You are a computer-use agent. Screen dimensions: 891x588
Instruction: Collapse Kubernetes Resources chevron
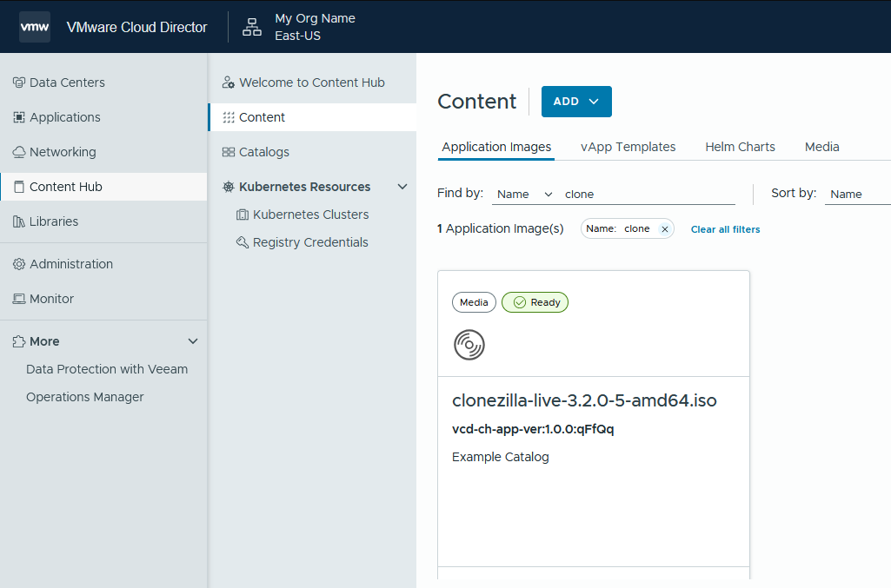(402, 187)
